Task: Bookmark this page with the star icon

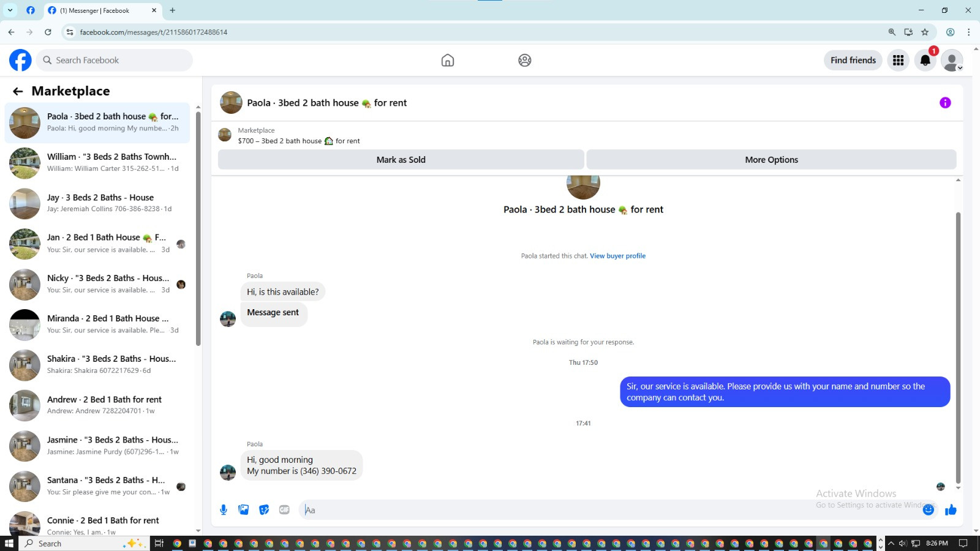Action: click(x=925, y=32)
